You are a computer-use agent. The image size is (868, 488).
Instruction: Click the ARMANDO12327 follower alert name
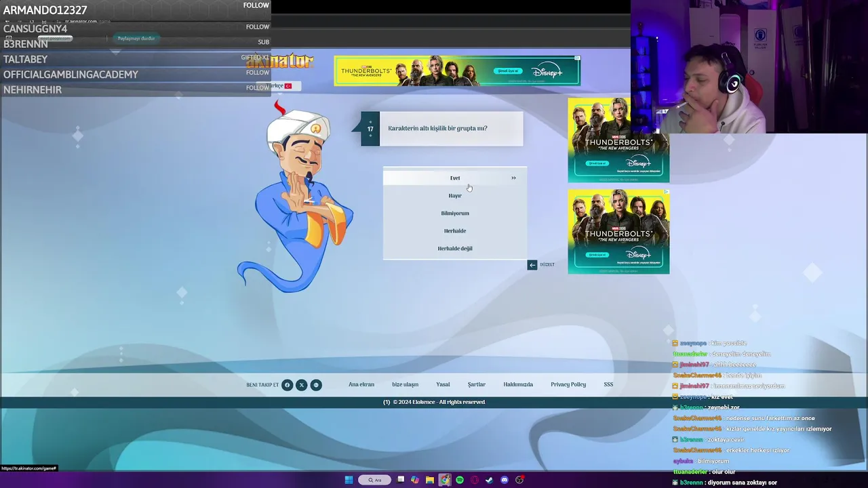click(x=45, y=10)
